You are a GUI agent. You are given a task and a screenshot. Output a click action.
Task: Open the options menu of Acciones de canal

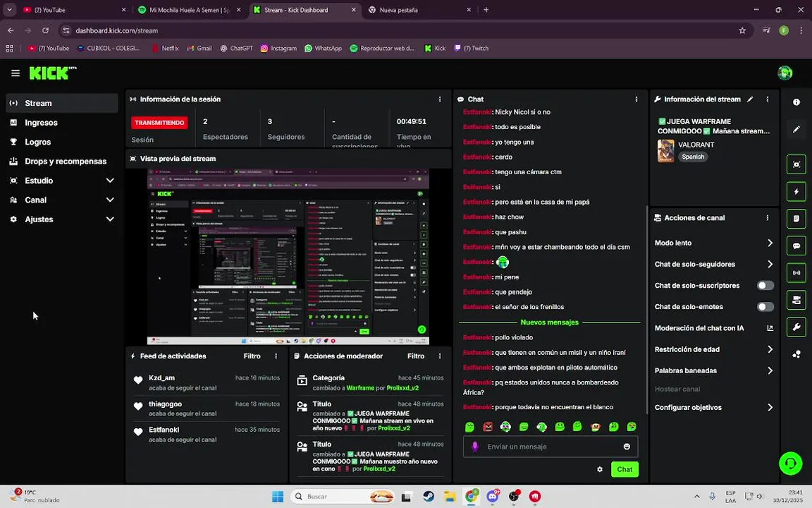768,218
